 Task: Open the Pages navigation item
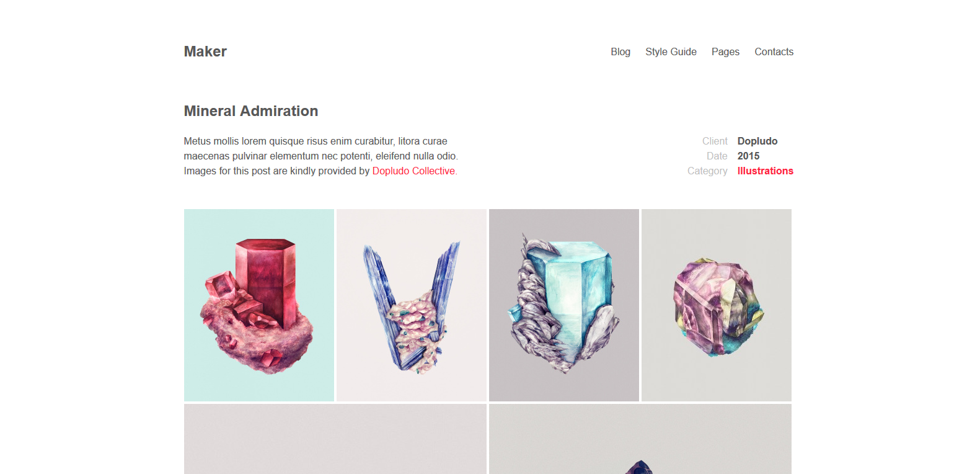click(725, 51)
